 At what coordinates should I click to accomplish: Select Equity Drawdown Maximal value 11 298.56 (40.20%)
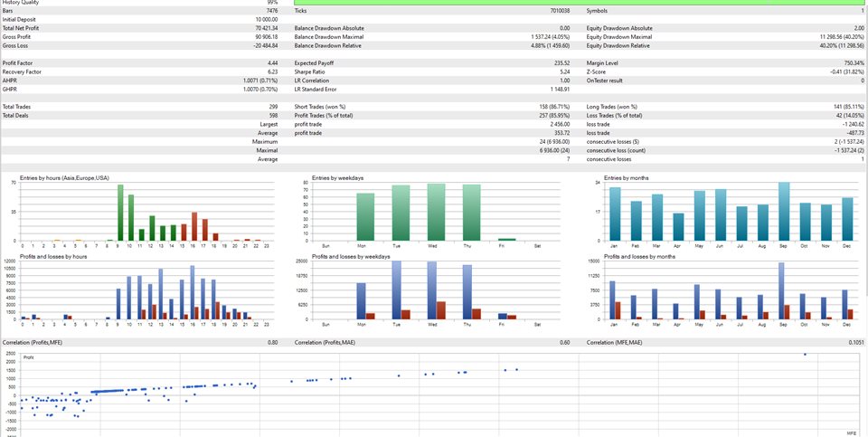coord(842,36)
